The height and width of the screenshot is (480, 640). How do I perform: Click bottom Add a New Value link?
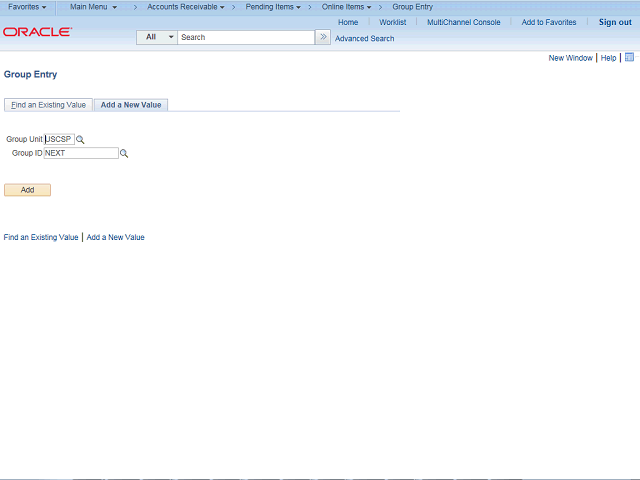(x=116, y=237)
